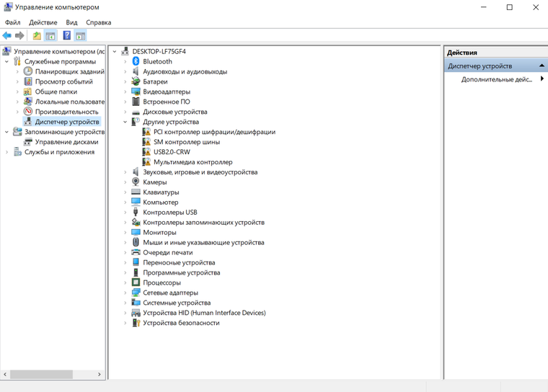Collapse Запоминающие устройства node
548x392 pixels.
tap(6, 132)
